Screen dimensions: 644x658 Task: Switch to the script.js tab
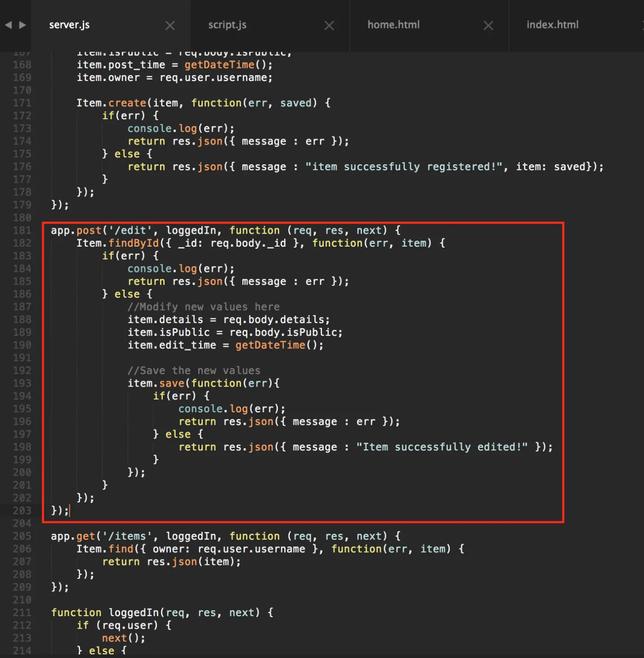[227, 25]
